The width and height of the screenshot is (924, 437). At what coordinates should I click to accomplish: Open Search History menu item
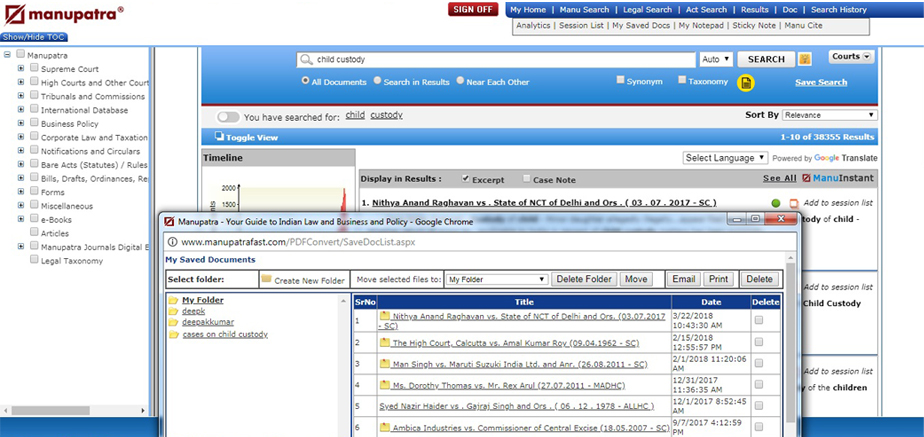click(839, 9)
